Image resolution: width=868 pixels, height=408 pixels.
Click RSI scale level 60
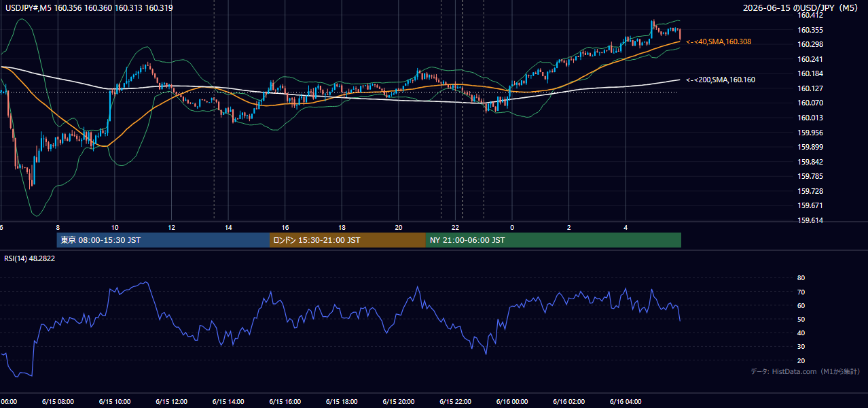coord(801,305)
